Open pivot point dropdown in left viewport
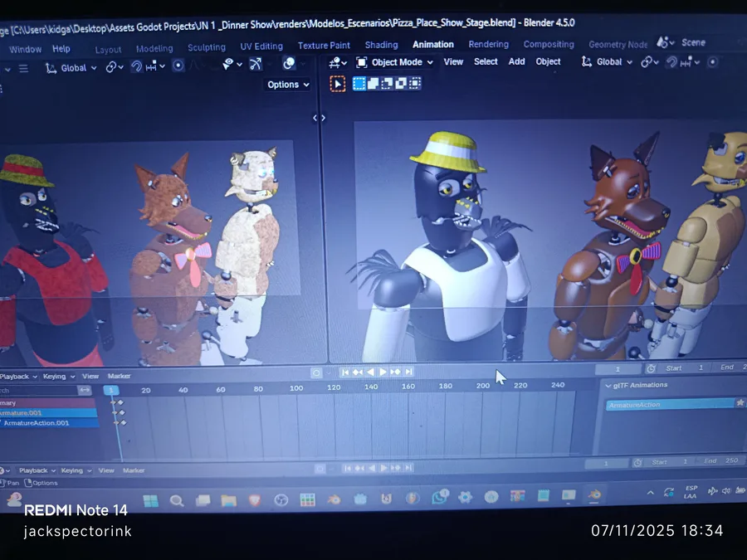Viewport: 747px width, 560px height. [x=115, y=67]
